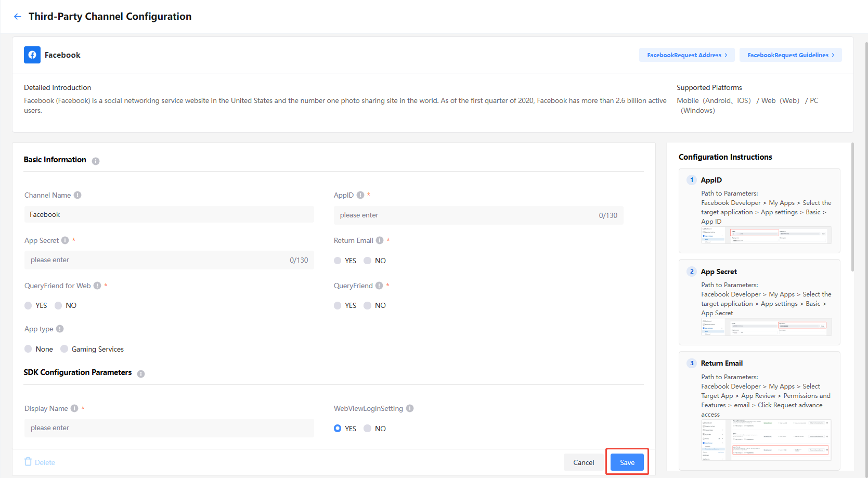Focus the Channel Name field
Viewport: 868px width, 478px height.
point(169,214)
